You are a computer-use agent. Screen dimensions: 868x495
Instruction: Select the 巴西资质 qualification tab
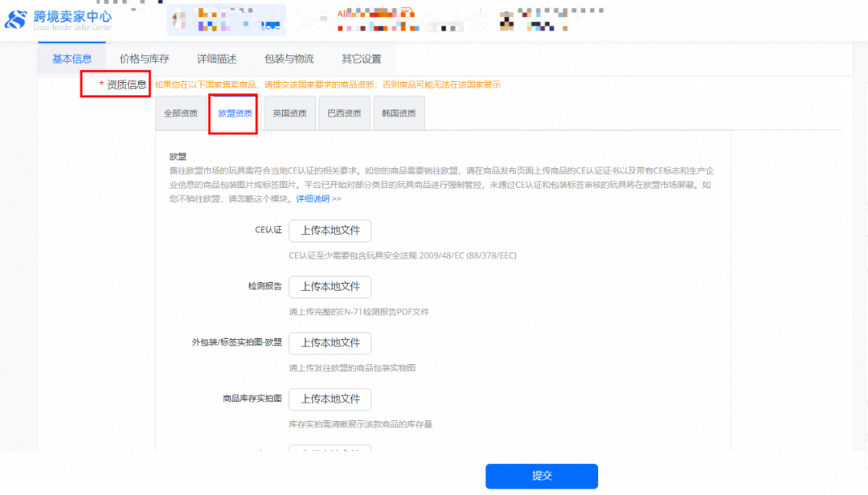click(344, 112)
